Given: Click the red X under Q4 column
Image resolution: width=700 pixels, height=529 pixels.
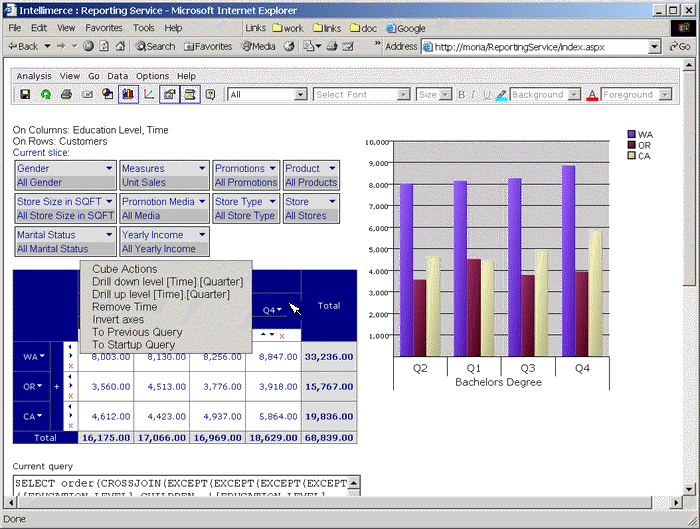Looking at the screenshot, I should coord(282,336).
